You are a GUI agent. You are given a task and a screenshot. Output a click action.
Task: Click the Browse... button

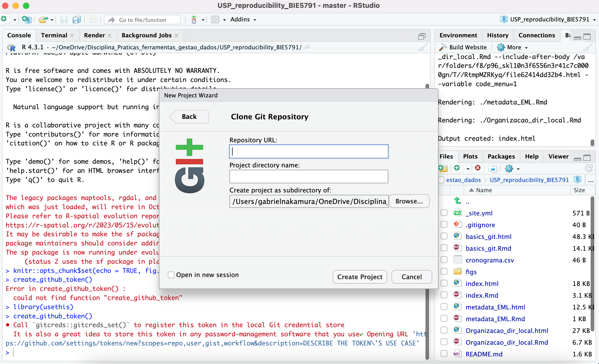pyautogui.click(x=409, y=201)
